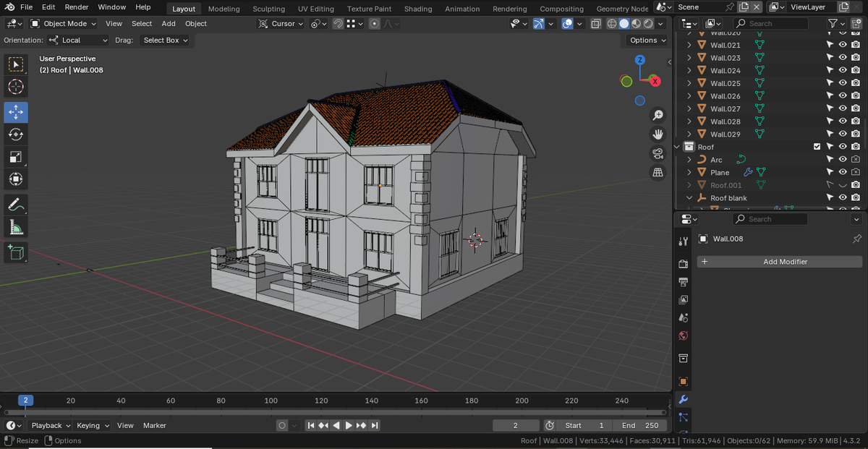Open the Select Box drag dropdown

pos(165,40)
